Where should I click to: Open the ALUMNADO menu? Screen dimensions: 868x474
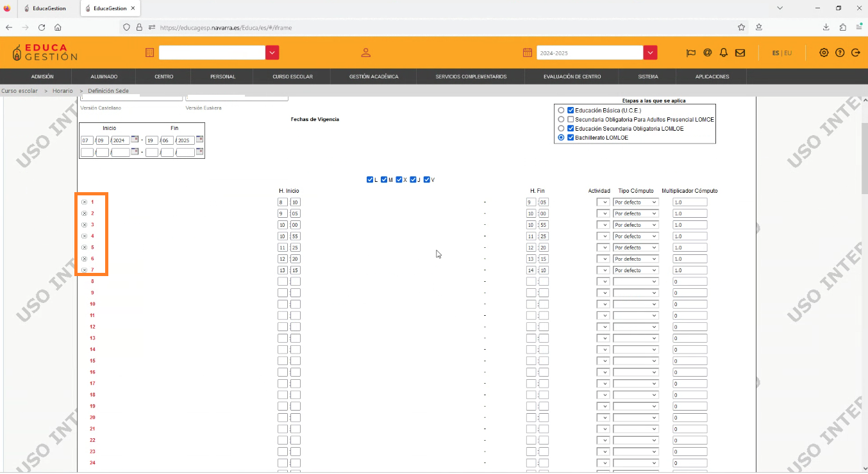[x=104, y=76]
